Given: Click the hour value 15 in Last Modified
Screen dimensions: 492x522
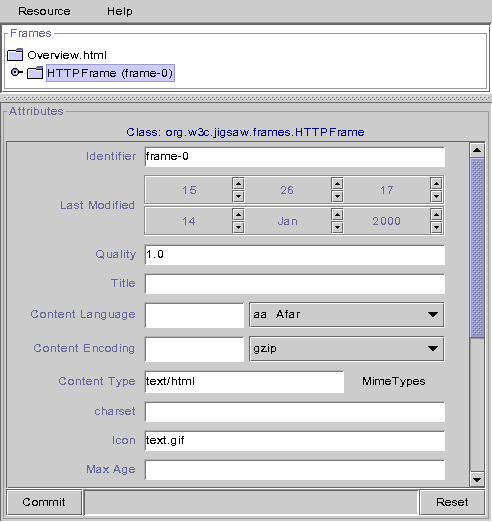Looking at the screenshot, I should [189, 190].
